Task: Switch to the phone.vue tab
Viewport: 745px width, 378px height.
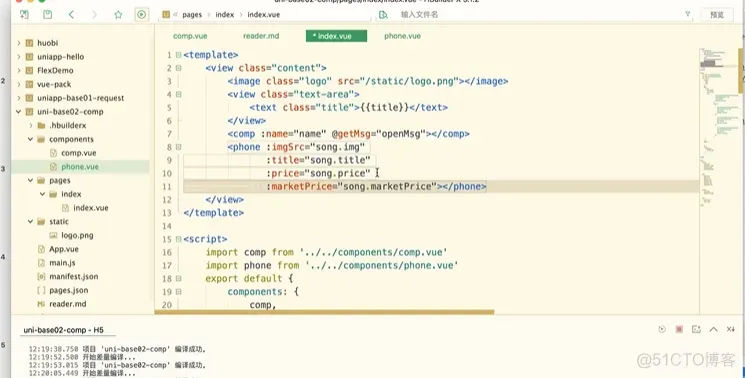Action: point(402,36)
